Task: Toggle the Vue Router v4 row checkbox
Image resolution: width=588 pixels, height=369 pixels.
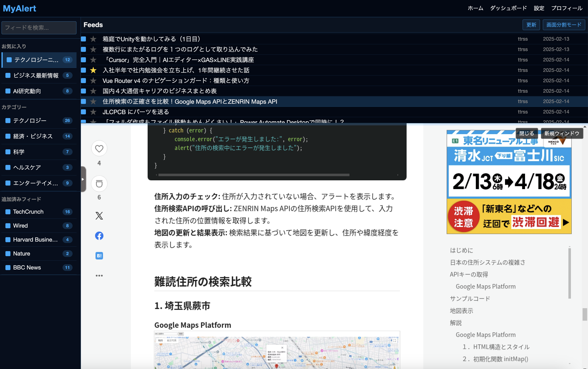Action: tap(84, 80)
